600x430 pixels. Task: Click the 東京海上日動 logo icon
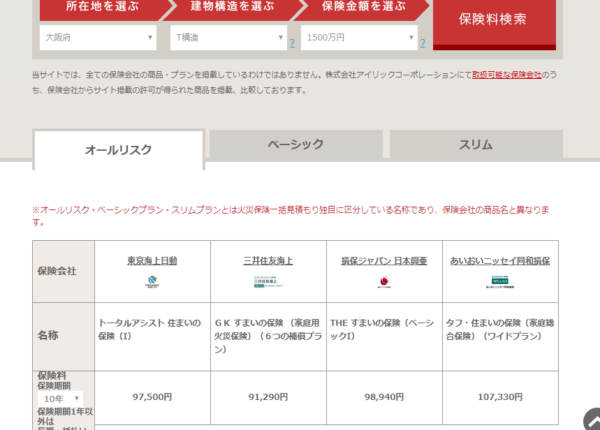tap(152, 282)
